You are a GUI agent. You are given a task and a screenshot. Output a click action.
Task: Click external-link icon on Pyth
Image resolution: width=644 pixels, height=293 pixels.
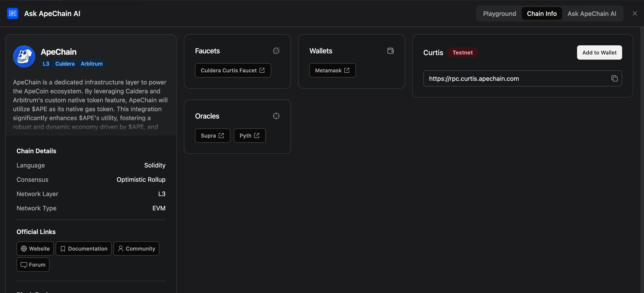256,136
